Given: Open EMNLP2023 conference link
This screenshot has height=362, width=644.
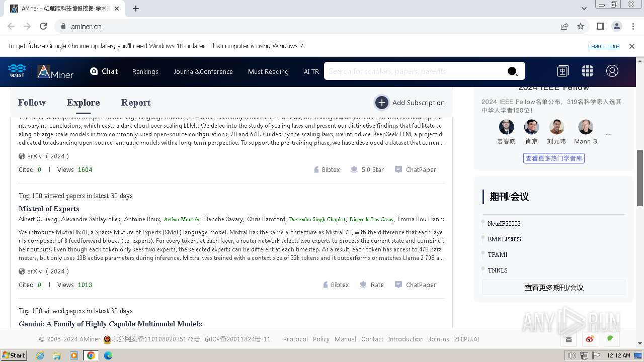Looking at the screenshot, I should point(504,239).
